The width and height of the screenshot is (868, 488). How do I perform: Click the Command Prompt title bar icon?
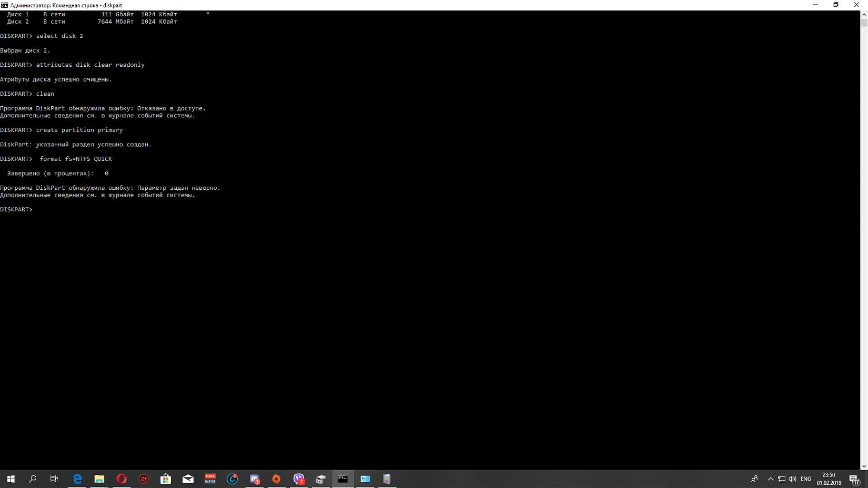point(4,5)
